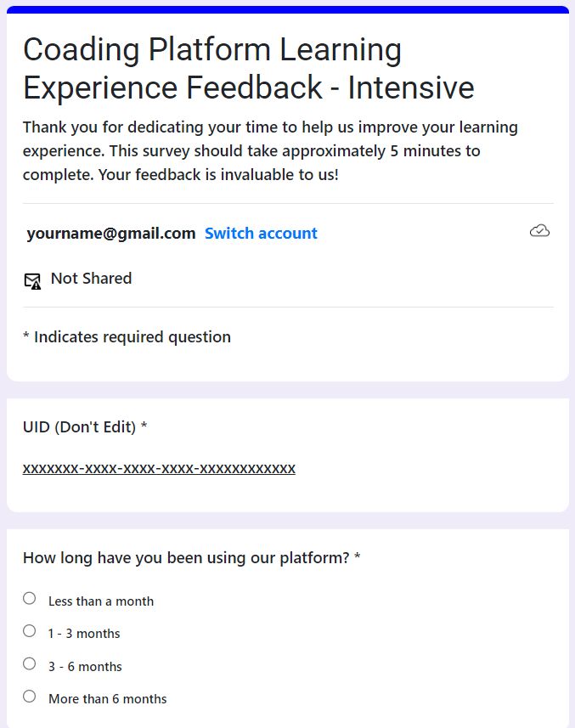The height and width of the screenshot is (728, 575).
Task: Click the form title heading
Action: pos(248,69)
